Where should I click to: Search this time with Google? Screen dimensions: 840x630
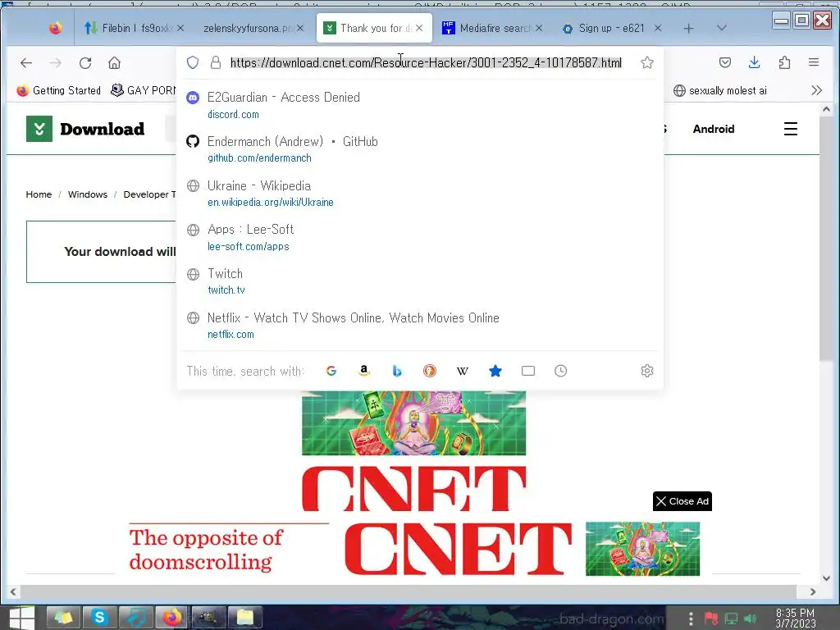click(331, 371)
